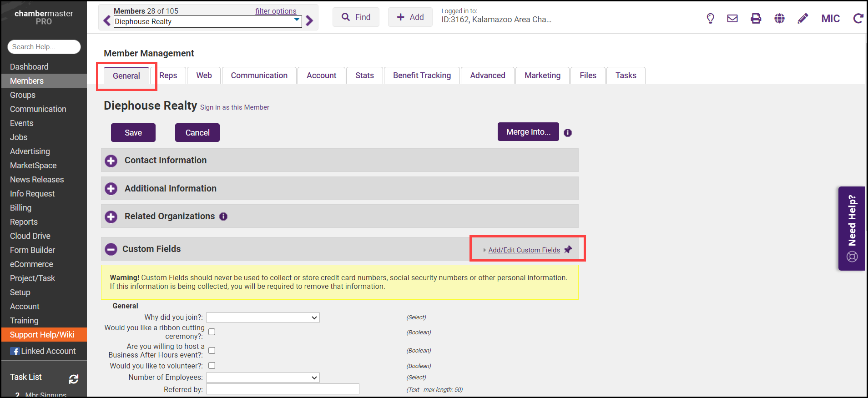Image resolution: width=868 pixels, height=398 pixels.
Task: Click the Referred by text field
Action: tap(283, 389)
